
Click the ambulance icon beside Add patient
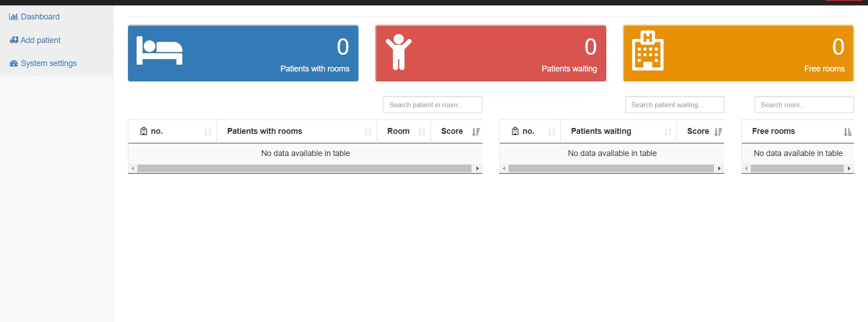(14, 40)
